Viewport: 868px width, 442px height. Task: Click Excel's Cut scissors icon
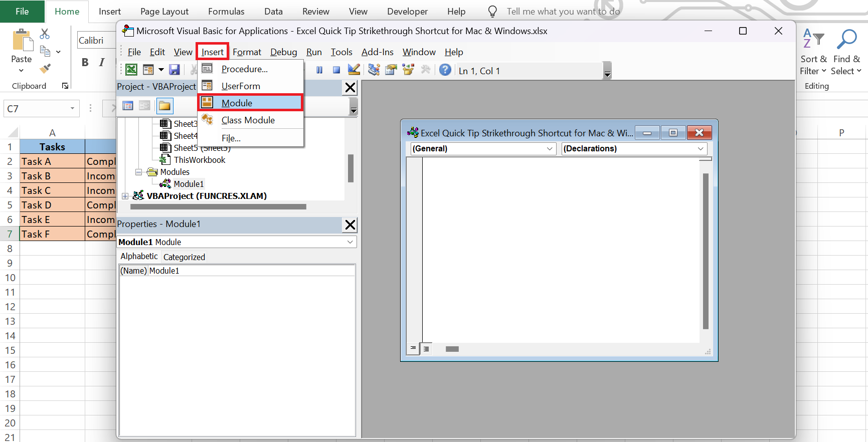click(45, 34)
